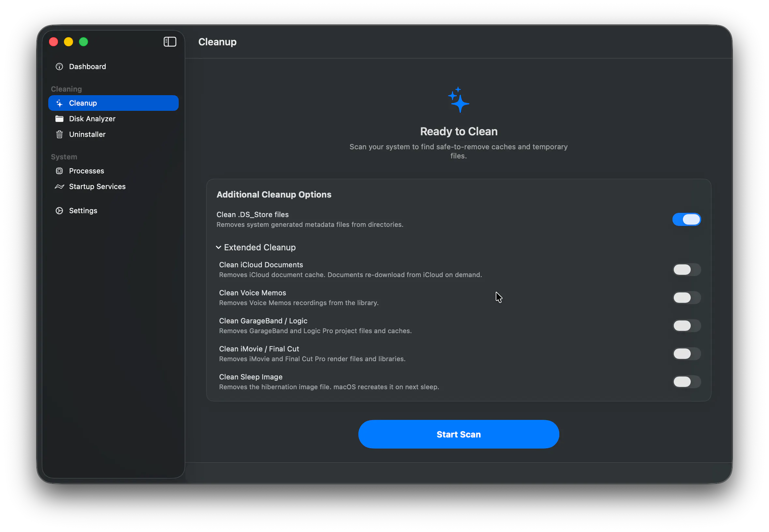Disable Clean .DS_Store files switch
769x532 pixels.
coord(686,219)
